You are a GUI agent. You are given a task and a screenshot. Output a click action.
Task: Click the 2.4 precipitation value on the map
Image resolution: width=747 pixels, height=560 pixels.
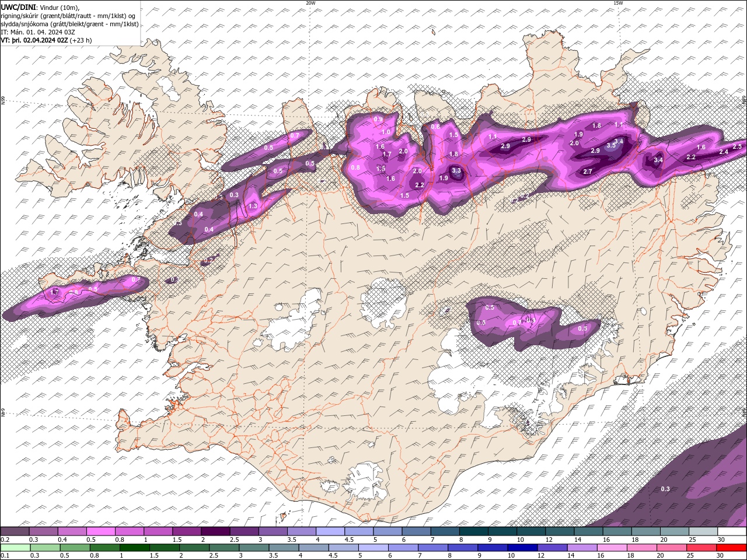(723, 152)
